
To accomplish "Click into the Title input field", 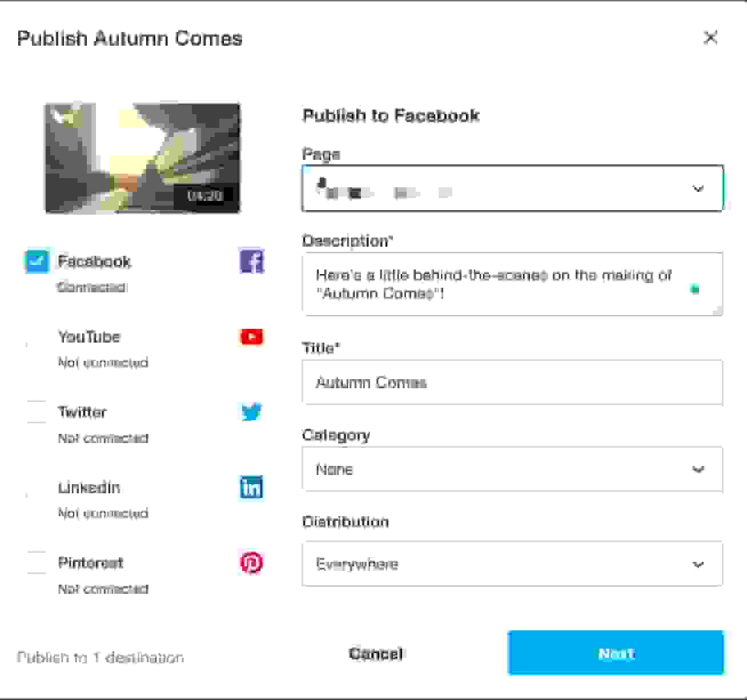I will (x=512, y=383).
